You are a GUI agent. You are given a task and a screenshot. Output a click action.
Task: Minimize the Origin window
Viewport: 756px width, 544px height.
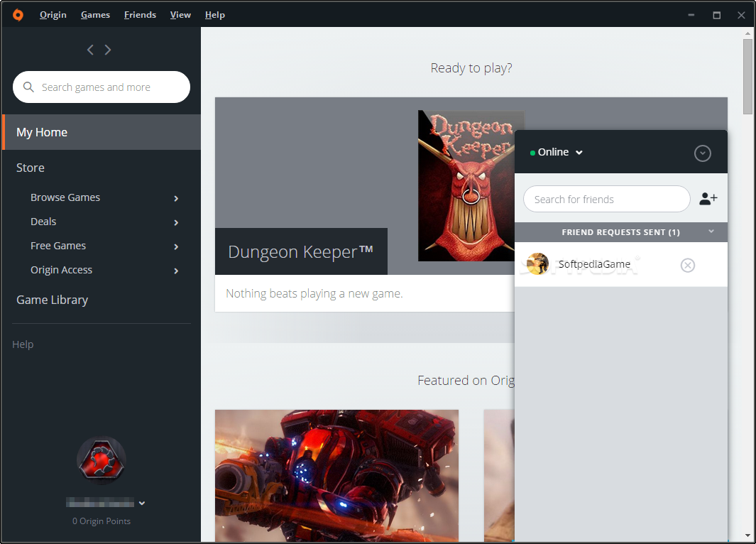pos(691,15)
